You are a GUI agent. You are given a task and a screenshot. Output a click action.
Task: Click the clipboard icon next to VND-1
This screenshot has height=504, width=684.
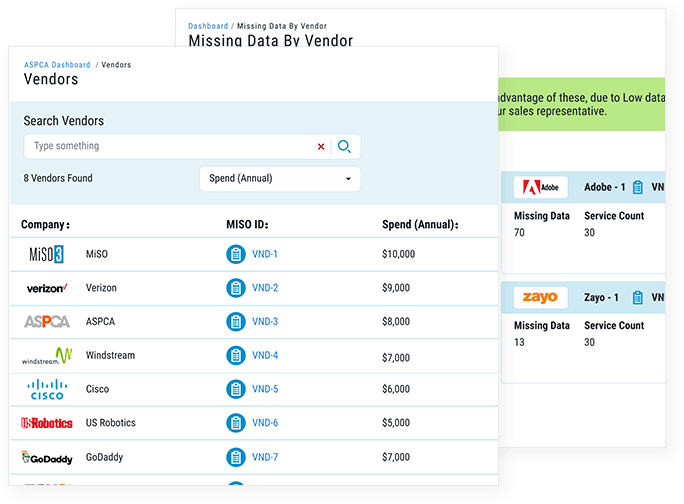pos(236,254)
